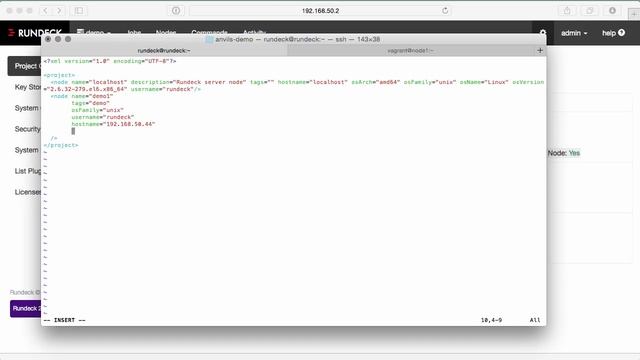Toggle the Safari sidebar button
The width and height of the screenshot is (640, 360).
(x=79, y=11)
